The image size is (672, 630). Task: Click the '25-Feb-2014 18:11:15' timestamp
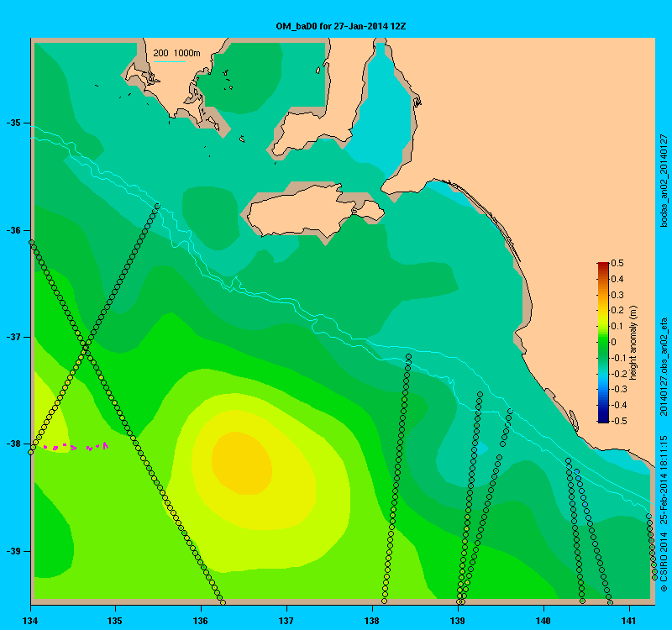pyautogui.click(x=664, y=480)
